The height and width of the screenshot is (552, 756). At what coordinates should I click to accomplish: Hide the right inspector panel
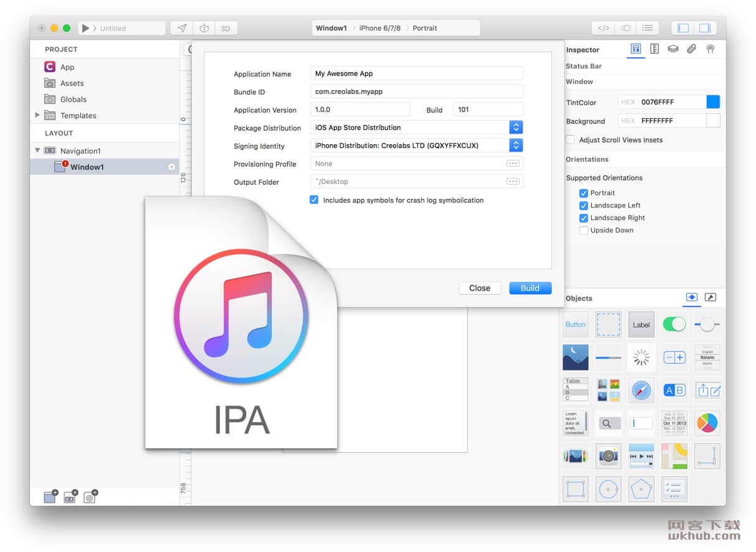coord(705,28)
